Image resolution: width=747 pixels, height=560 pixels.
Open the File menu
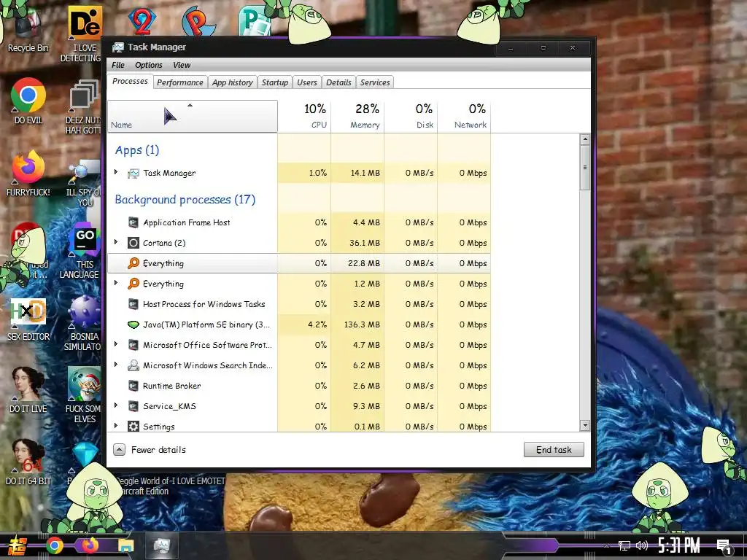[x=118, y=65]
